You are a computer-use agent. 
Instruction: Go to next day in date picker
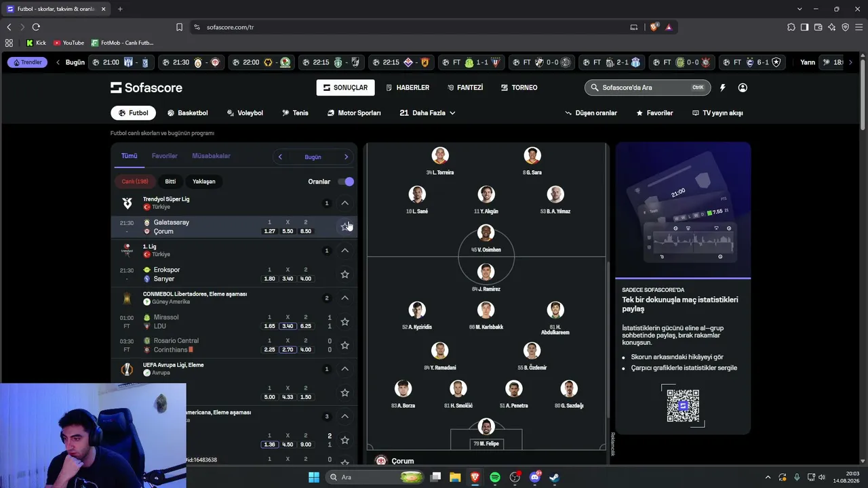(x=346, y=157)
